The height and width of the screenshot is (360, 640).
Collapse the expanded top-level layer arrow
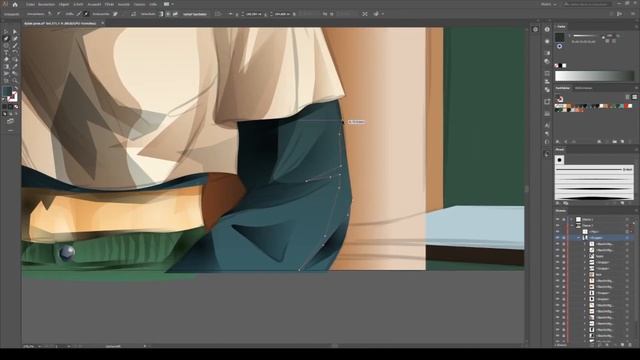pos(572,225)
